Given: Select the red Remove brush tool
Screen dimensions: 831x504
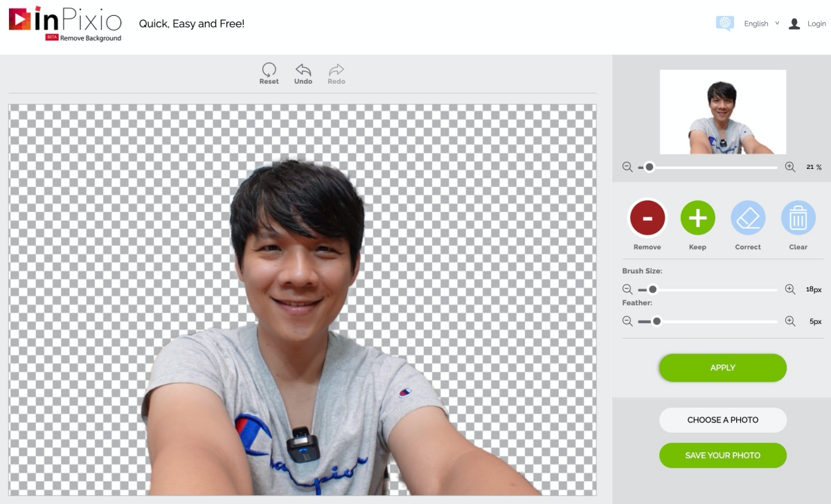Looking at the screenshot, I should point(647,219).
